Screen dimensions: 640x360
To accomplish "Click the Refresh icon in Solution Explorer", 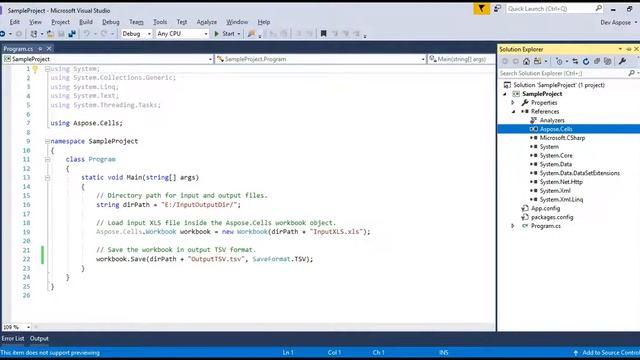I will [586, 61].
